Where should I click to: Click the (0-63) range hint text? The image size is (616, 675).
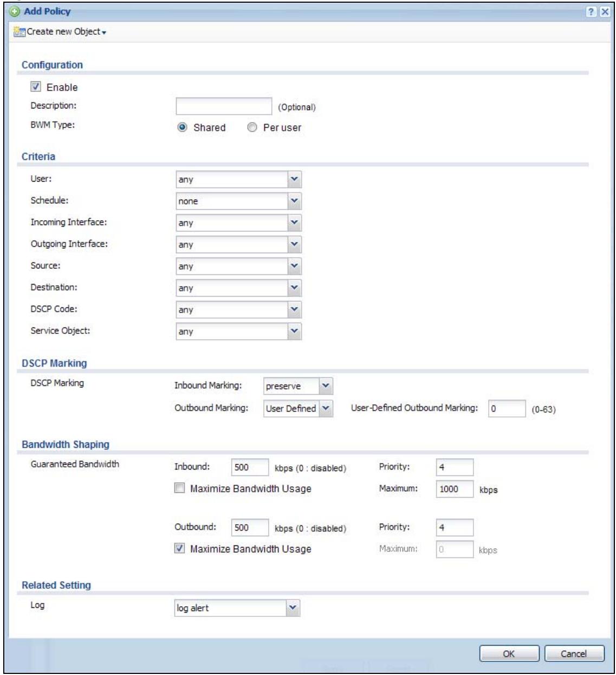pyautogui.click(x=544, y=410)
